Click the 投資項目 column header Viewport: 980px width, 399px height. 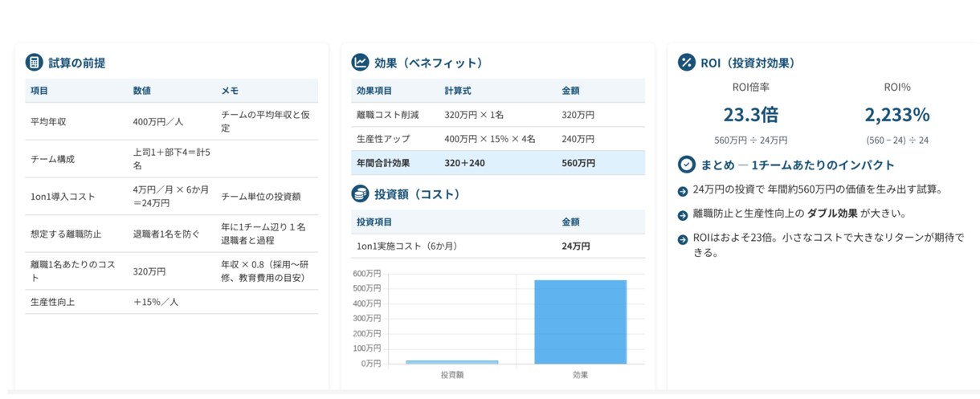[x=374, y=222]
